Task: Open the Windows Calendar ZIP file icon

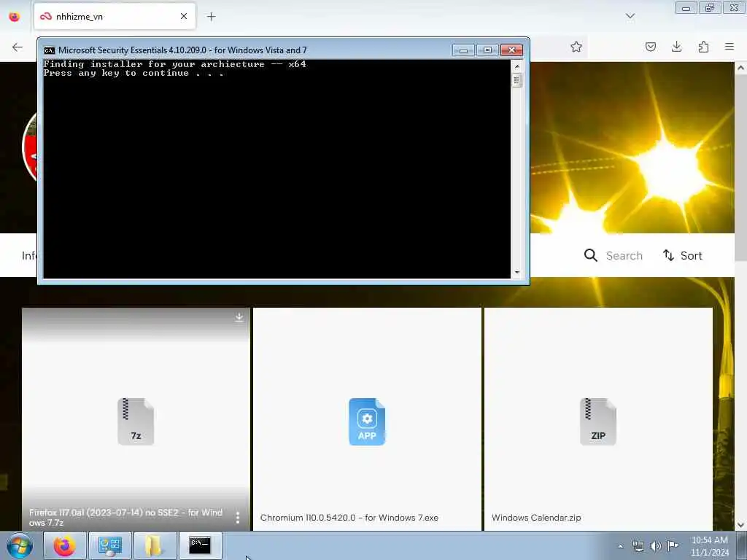Action: pyautogui.click(x=598, y=421)
